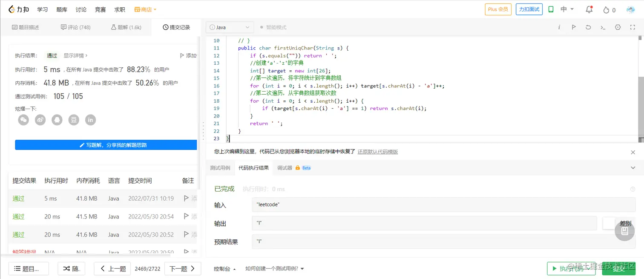Open the floating notebook icon
The width and height of the screenshot is (644, 279).
click(625, 231)
